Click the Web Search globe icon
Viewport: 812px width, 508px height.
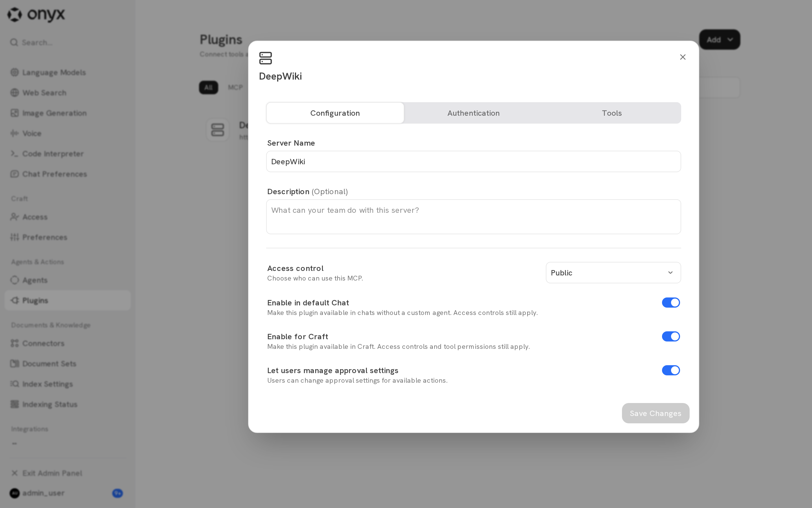14,92
